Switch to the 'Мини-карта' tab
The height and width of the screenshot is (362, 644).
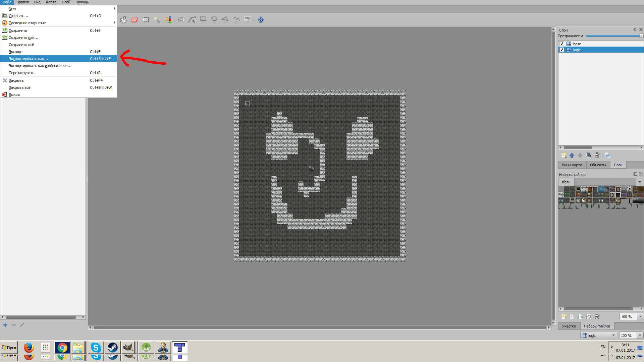click(572, 165)
